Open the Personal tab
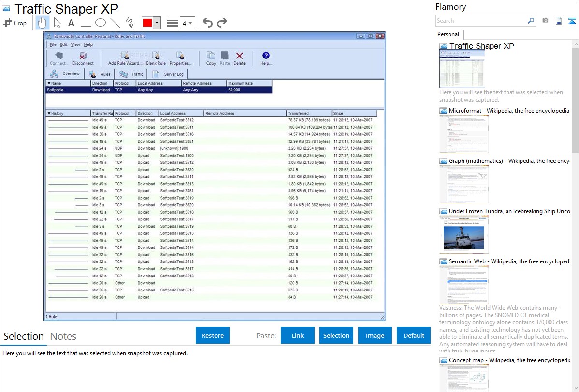This screenshot has width=579, height=392. (x=448, y=34)
